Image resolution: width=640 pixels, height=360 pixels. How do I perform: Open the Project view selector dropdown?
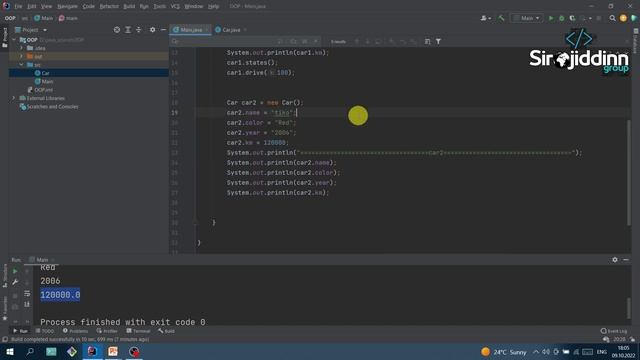tap(31, 30)
